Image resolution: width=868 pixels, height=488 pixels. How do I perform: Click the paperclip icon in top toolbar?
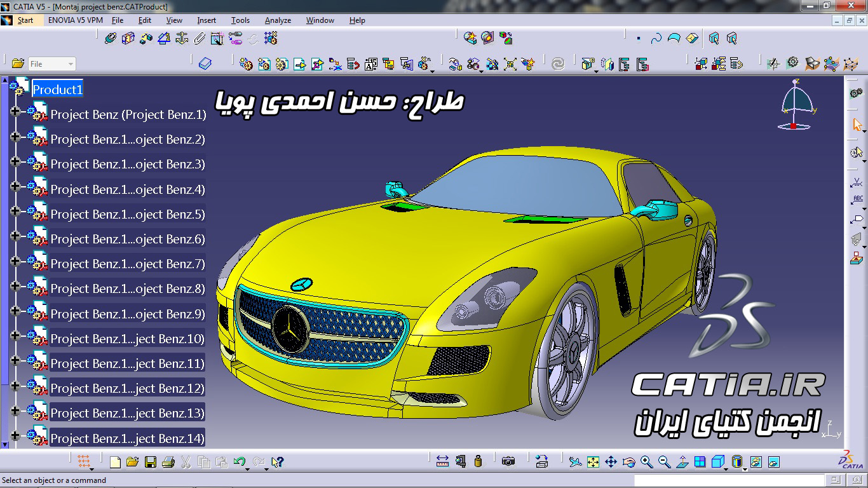(x=200, y=39)
